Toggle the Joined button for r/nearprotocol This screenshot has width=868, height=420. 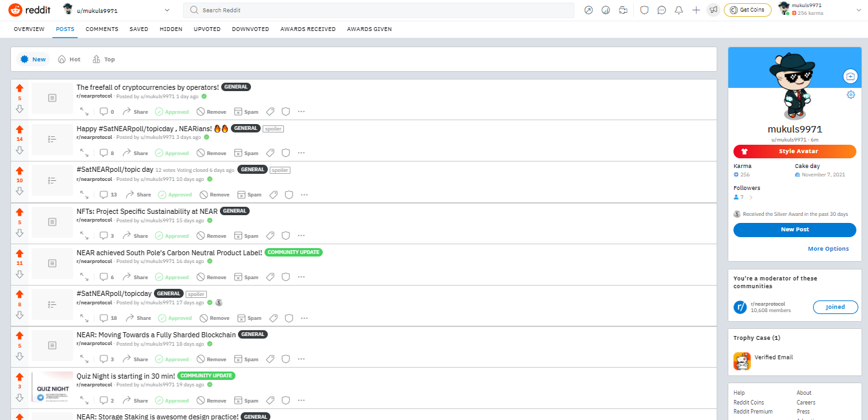(x=835, y=307)
